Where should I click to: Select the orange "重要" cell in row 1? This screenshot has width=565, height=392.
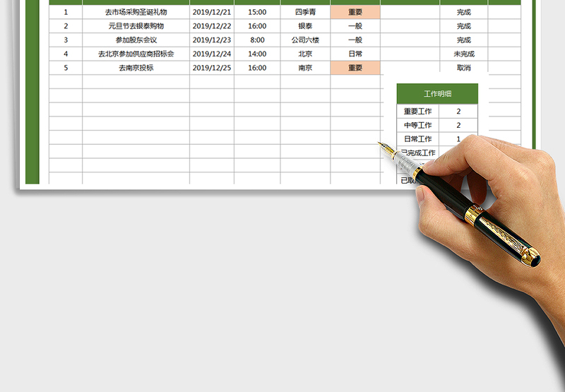click(x=355, y=12)
